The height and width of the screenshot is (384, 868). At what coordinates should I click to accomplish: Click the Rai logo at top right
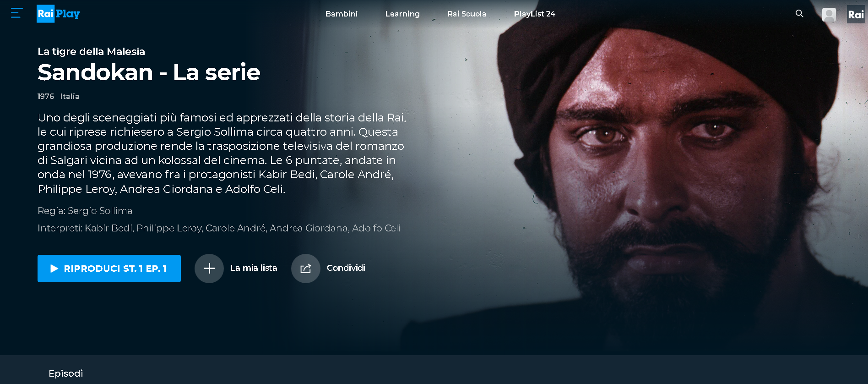coord(856,14)
